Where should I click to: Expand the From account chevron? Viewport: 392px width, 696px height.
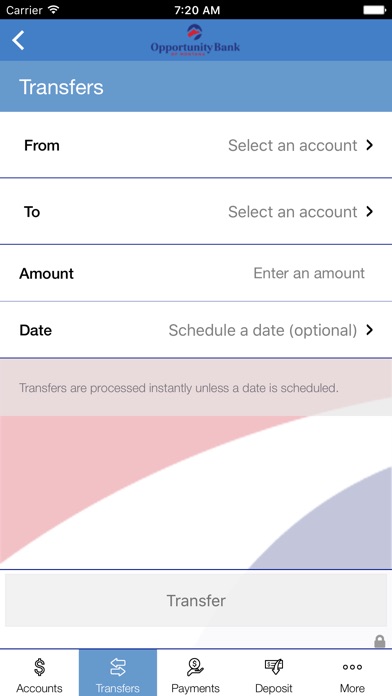(x=369, y=145)
